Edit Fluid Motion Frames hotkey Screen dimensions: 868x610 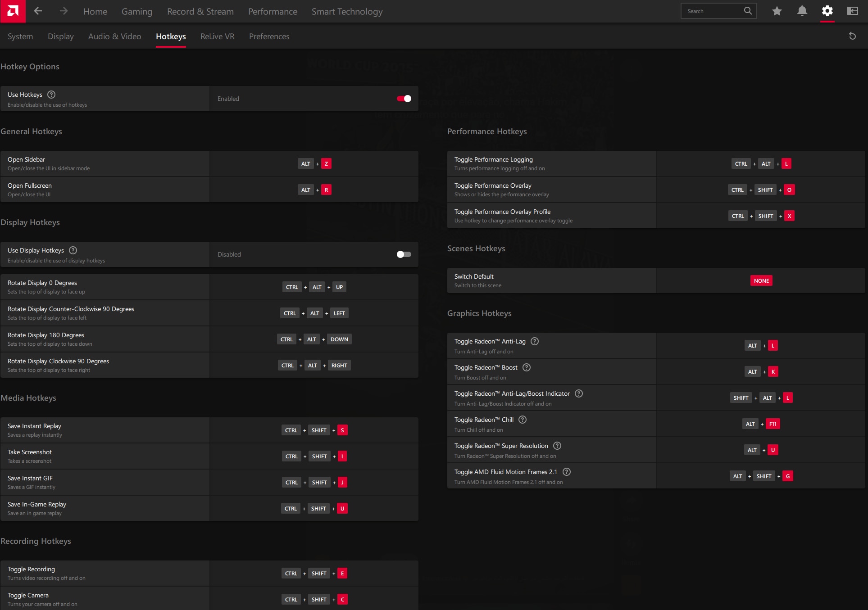click(761, 476)
